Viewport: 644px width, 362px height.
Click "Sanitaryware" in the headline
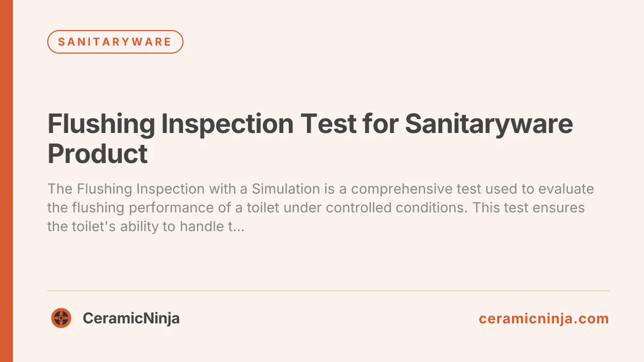pyautogui.click(x=489, y=124)
